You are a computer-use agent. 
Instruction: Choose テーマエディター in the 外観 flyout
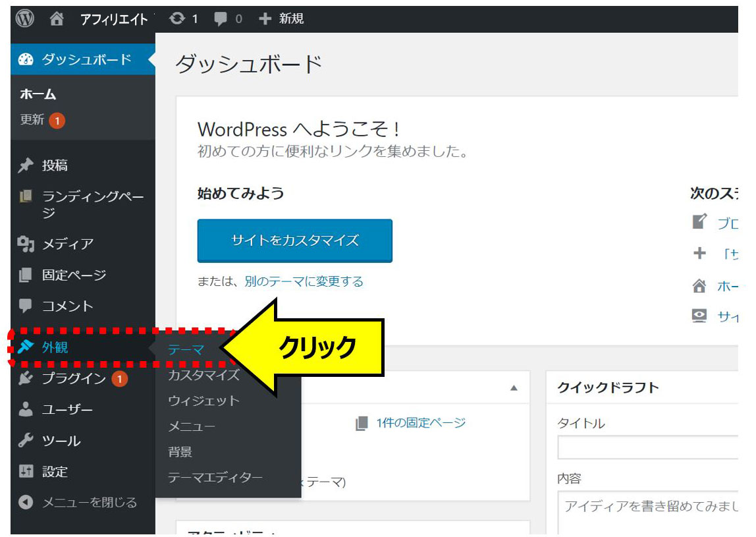coord(215,478)
